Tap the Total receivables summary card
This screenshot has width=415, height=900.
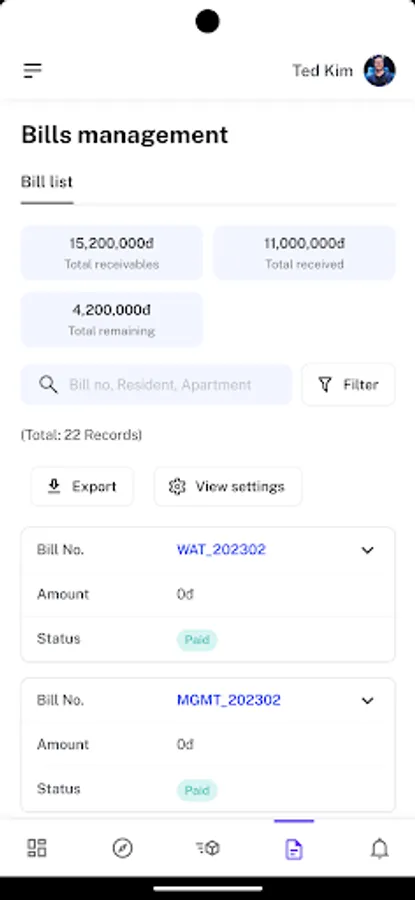point(112,253)
